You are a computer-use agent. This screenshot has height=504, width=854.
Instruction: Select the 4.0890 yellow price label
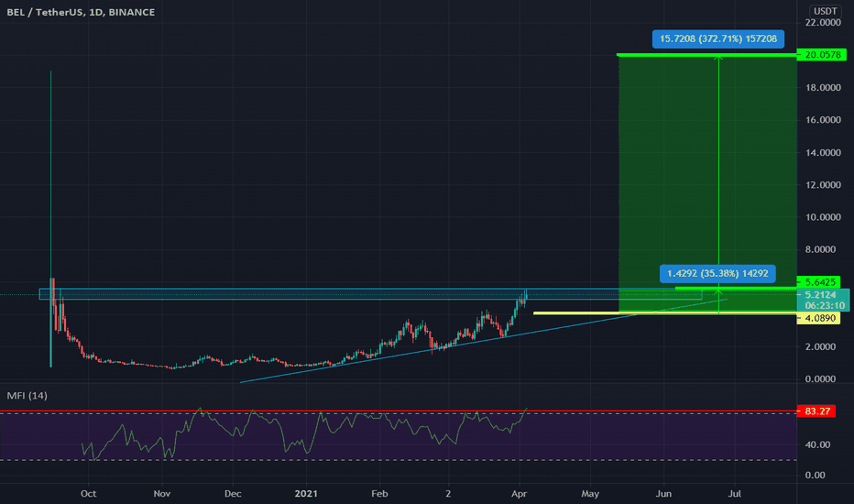[x=820, y=318]
